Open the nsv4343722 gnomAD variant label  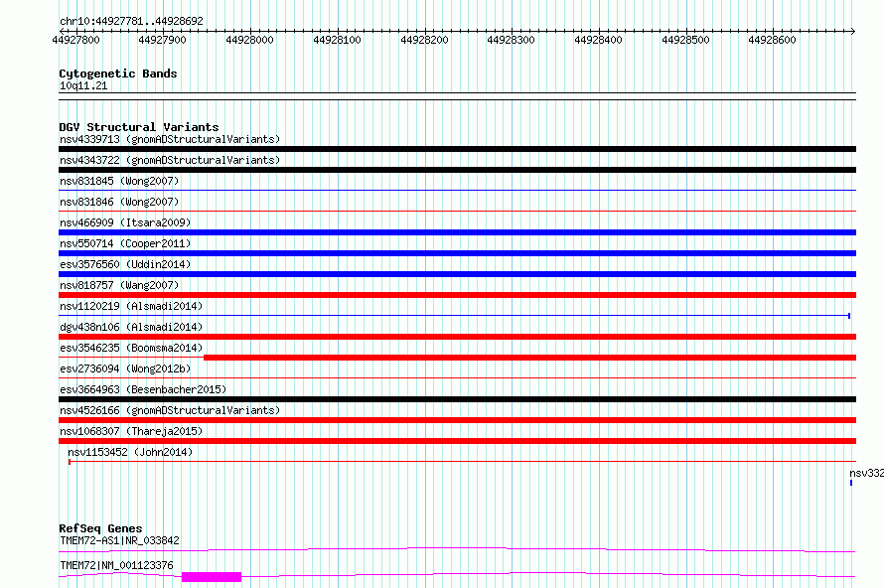click(x=170, y=160)
